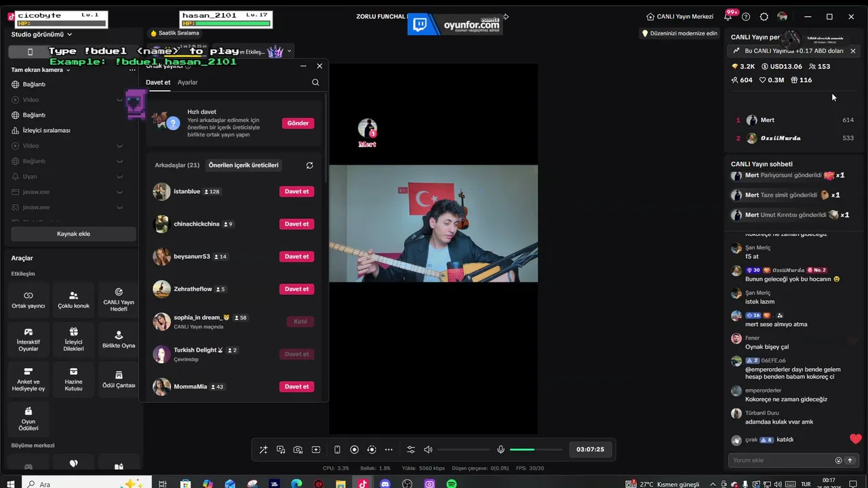Open the notifications bell
The width and height of the screenshot is (868, 488).
click(728, 16)
